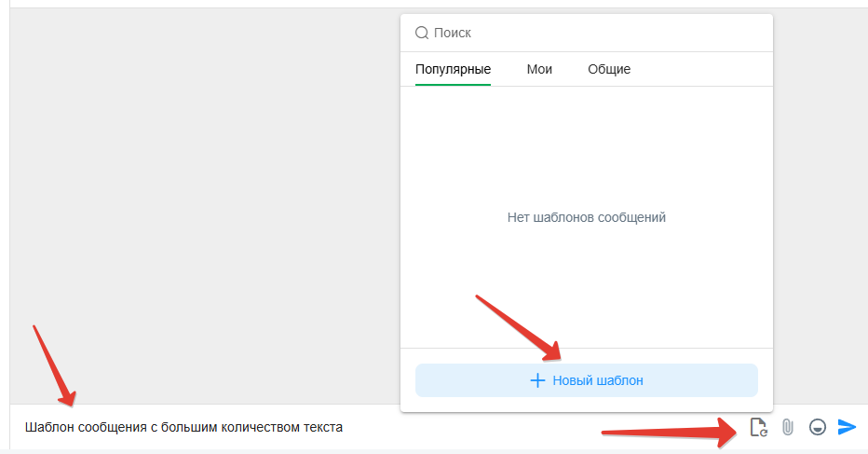The height and width of the screenshot is (454, 868).
Task: Click the green underline below Популярные
Action: (453, 85)
